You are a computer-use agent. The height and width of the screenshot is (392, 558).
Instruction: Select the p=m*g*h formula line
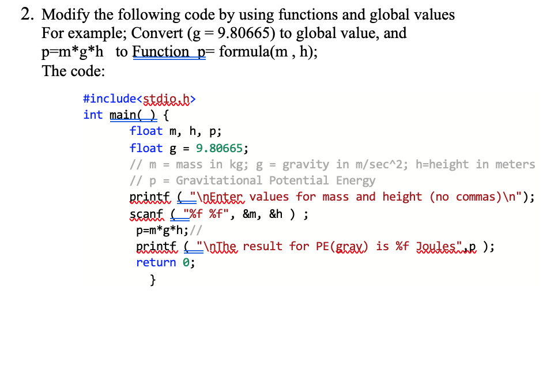tap(161, 230)
